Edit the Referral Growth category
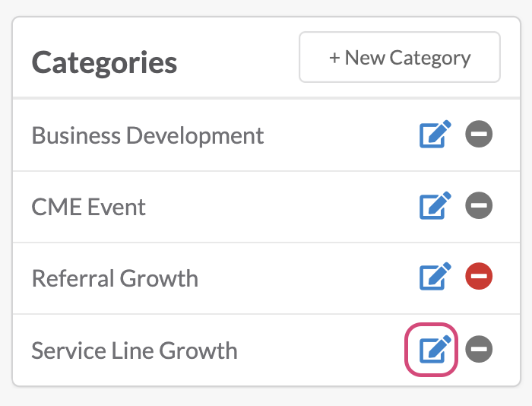 coord(435,276)
